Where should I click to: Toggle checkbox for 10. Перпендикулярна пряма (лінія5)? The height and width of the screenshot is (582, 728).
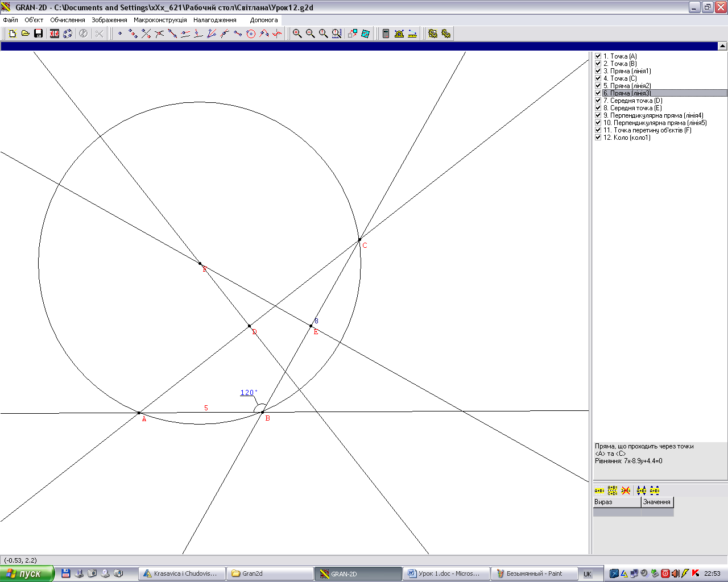coord(598,123)
